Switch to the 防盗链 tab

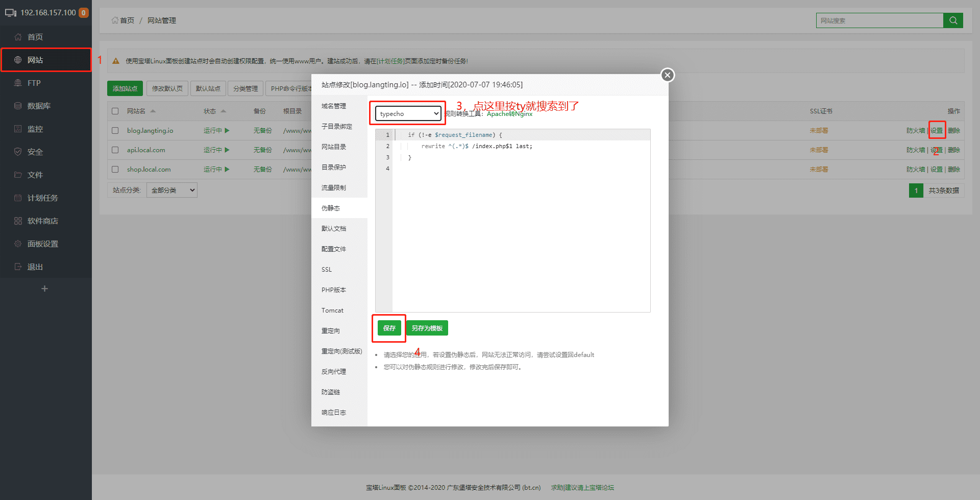pos(339,392)
